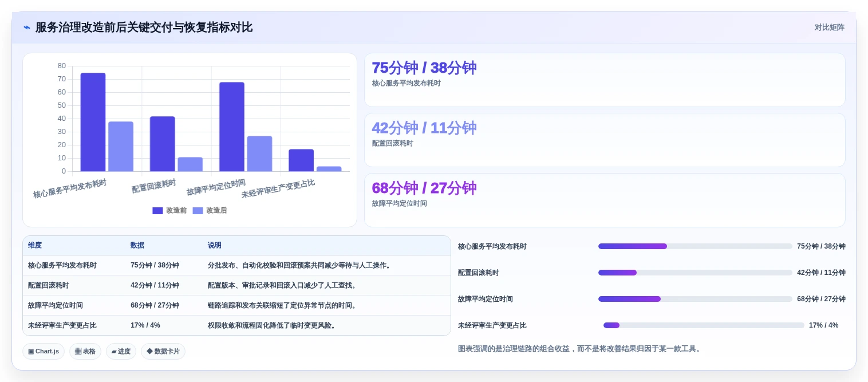Toggle the 改造前 legend swatch

coord(157,211)
